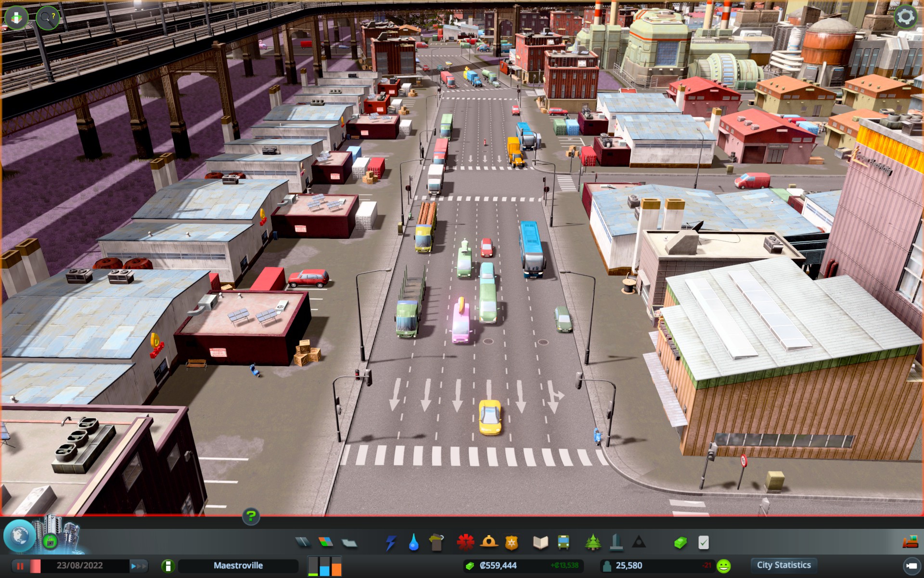The width and height of the screenshot is (924, 578).
Task: Open the RCI zoning demand bars
Action: point(324,566)
